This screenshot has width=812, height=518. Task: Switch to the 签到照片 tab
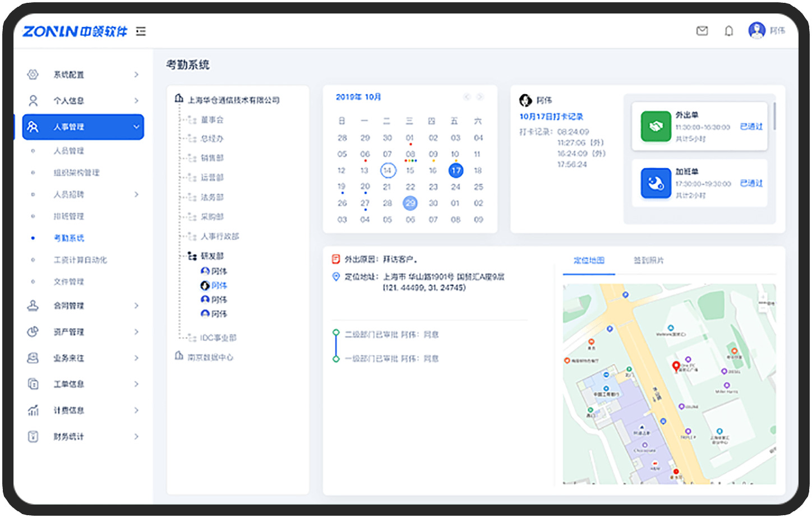pos(648,261)
